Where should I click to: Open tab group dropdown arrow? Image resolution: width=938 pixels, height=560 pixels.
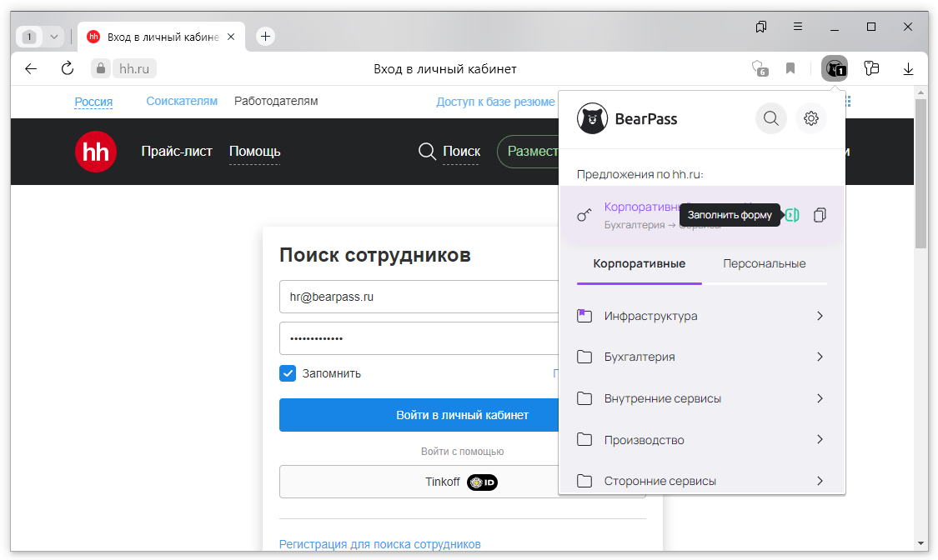point(53,37)
